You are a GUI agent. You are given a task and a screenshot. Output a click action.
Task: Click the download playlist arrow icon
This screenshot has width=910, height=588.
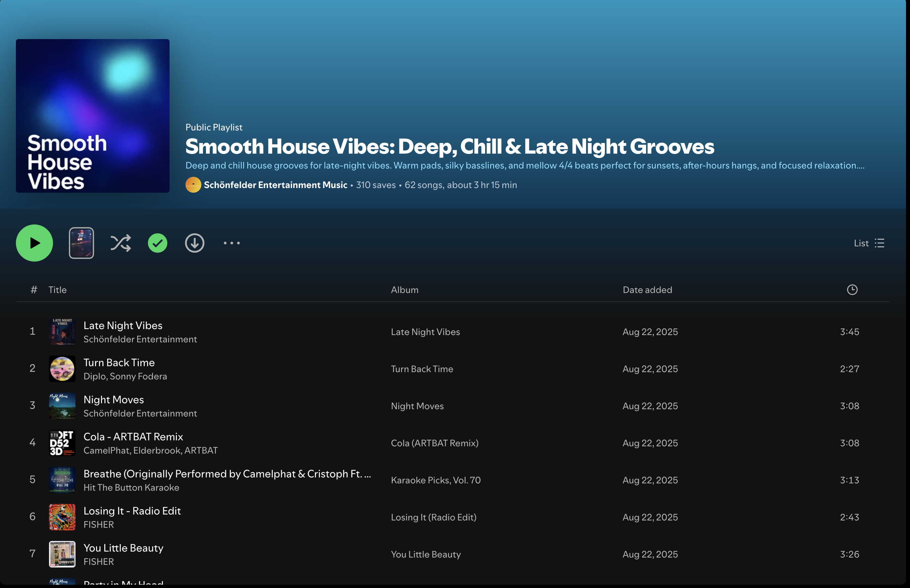(x=194, y=243)
